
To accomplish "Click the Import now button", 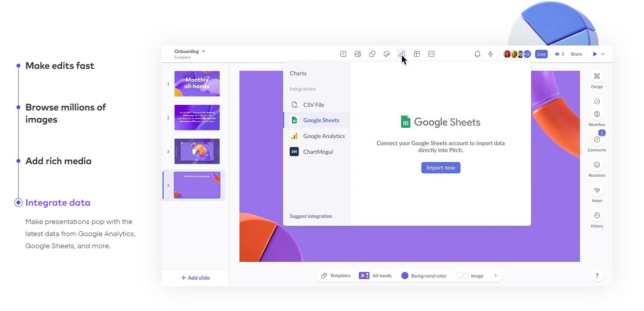I will (441, 168).
